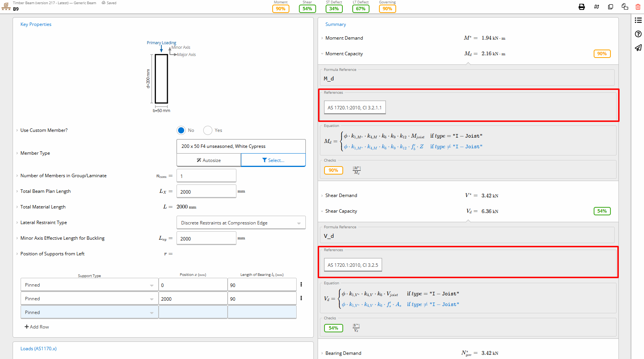Screen dimensions: 644x359
Task: Click the 54% badge beside Shear Capacity
Action: pos(602,211)
